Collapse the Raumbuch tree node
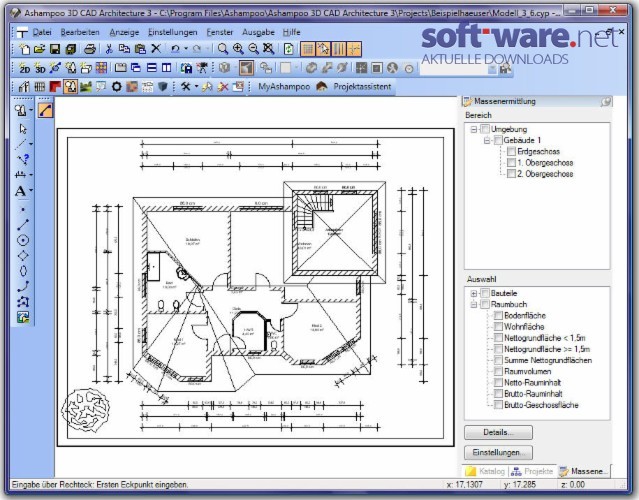 [474, 304]
